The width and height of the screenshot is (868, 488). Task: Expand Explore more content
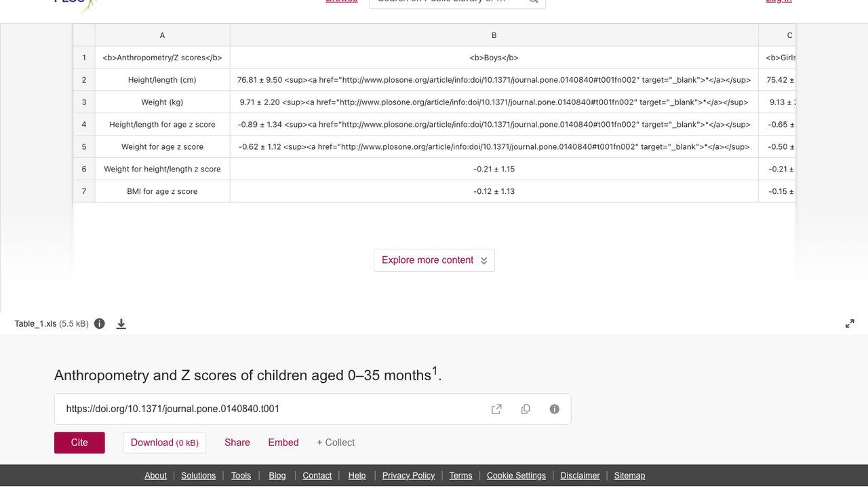pyautogui.click(x=434, y=260)
